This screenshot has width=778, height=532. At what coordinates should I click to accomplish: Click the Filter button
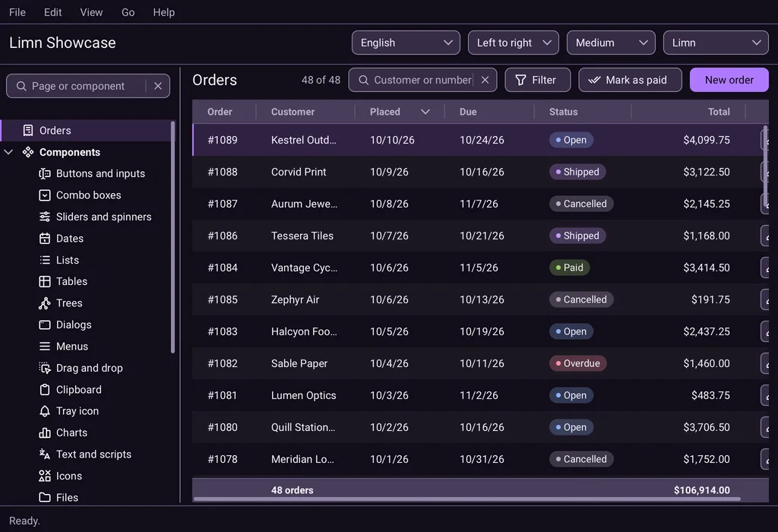(537, 80)
